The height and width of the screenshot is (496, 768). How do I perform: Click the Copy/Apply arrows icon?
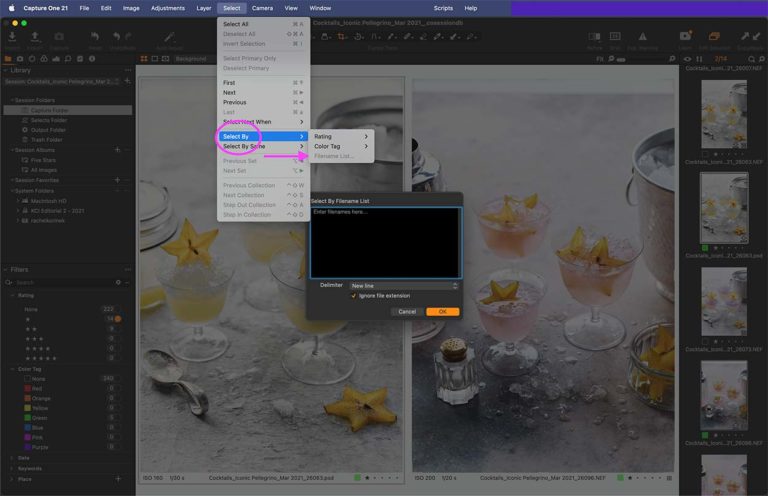[750, 37]
